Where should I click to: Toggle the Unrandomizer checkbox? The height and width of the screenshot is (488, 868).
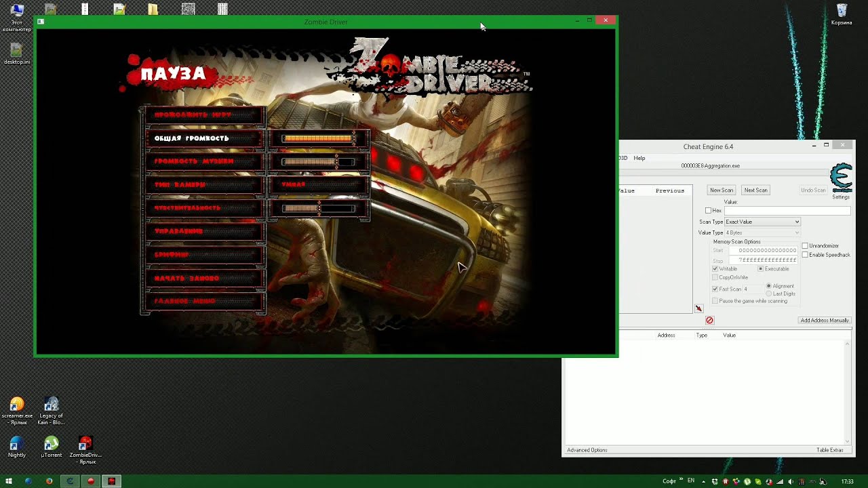coord(805,245)
